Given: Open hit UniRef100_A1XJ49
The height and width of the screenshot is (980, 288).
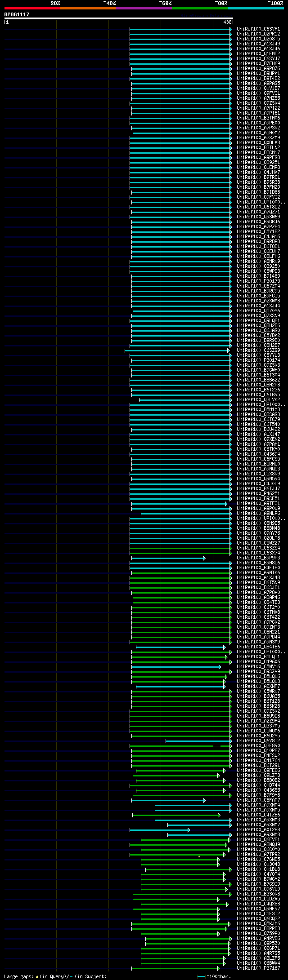Looking at the screenshot, I should (258, 44).
